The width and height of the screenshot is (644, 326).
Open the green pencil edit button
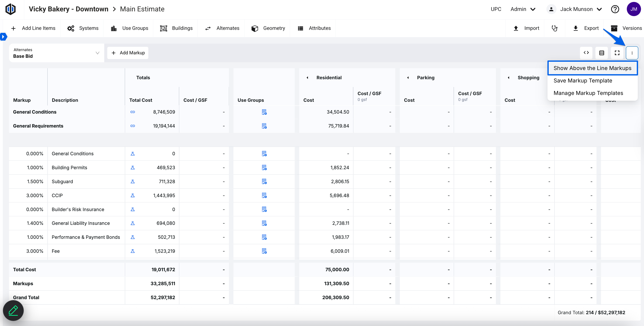point(13,310)
